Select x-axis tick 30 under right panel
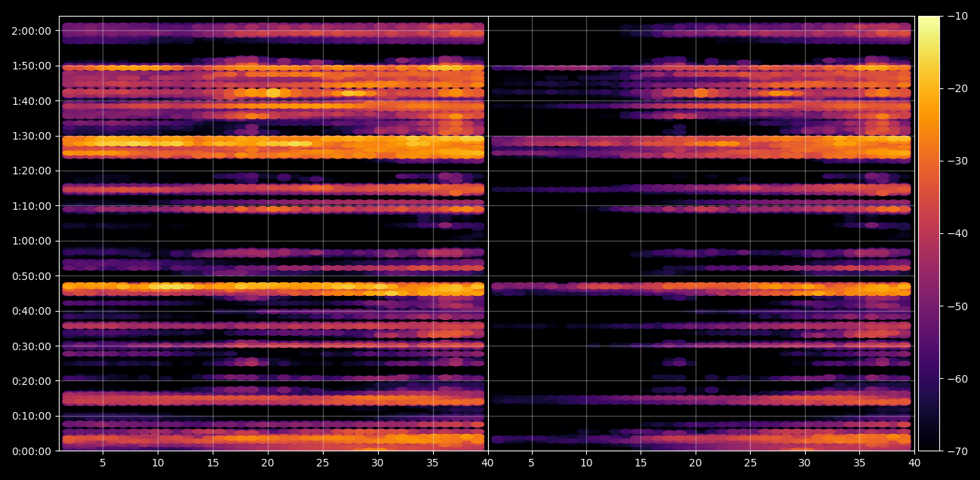The image size is (980, 480). 805,463
